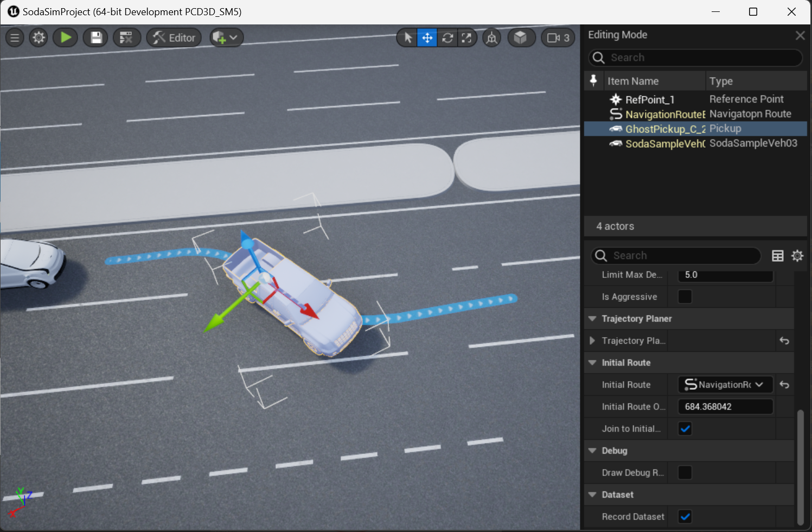Viewport: 812px width, 532px height.
Task: Start the simulation with Play button
Action: click(x=66, y=37)
